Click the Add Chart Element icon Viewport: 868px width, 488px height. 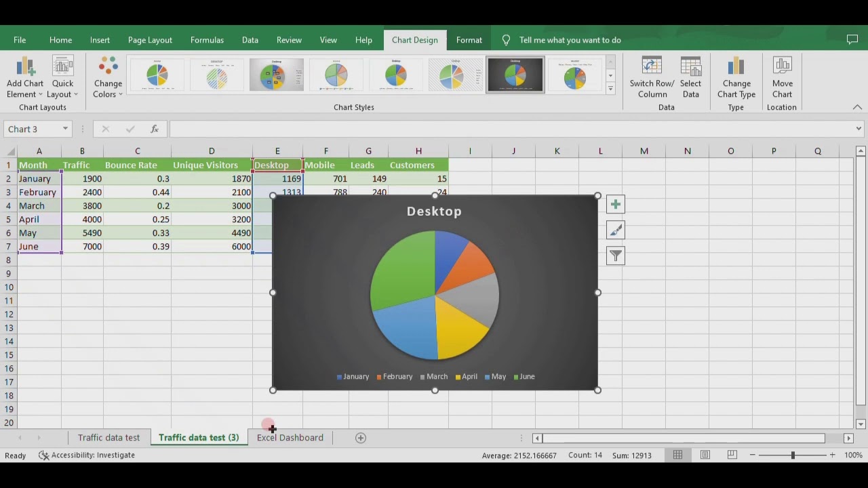click(25, 68)
